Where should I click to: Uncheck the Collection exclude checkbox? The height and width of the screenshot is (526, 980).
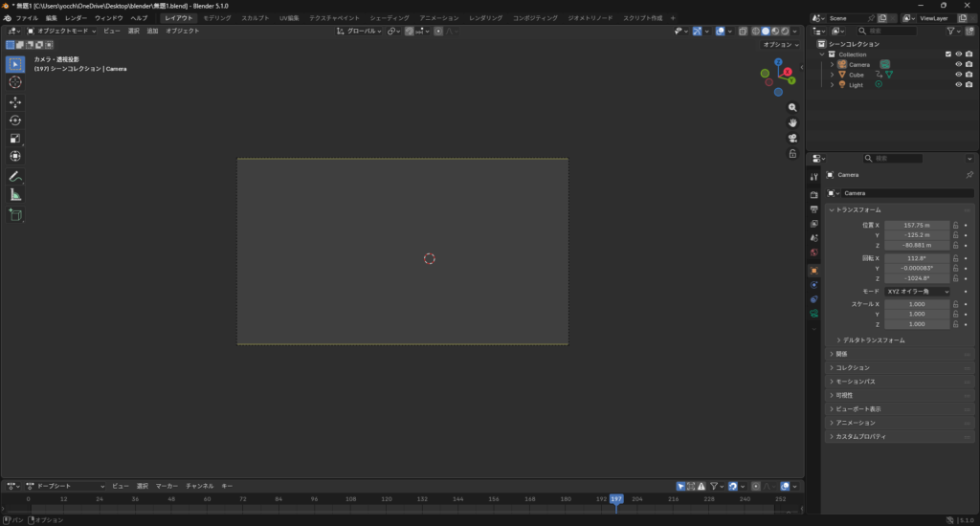point(948,55)
